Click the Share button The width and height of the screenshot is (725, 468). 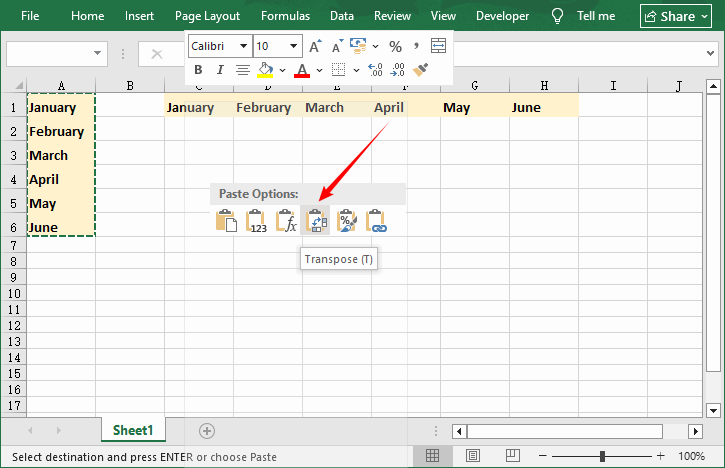click(x=675, y=16)
